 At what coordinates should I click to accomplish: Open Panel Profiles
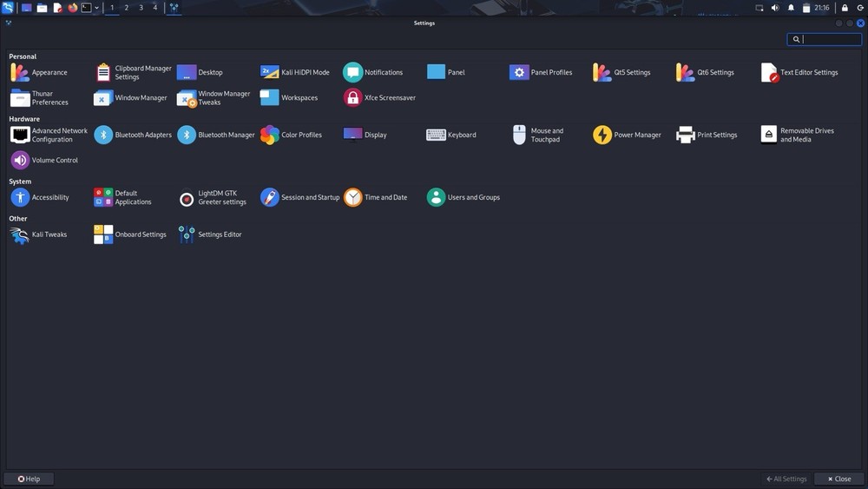pos(541,73)
